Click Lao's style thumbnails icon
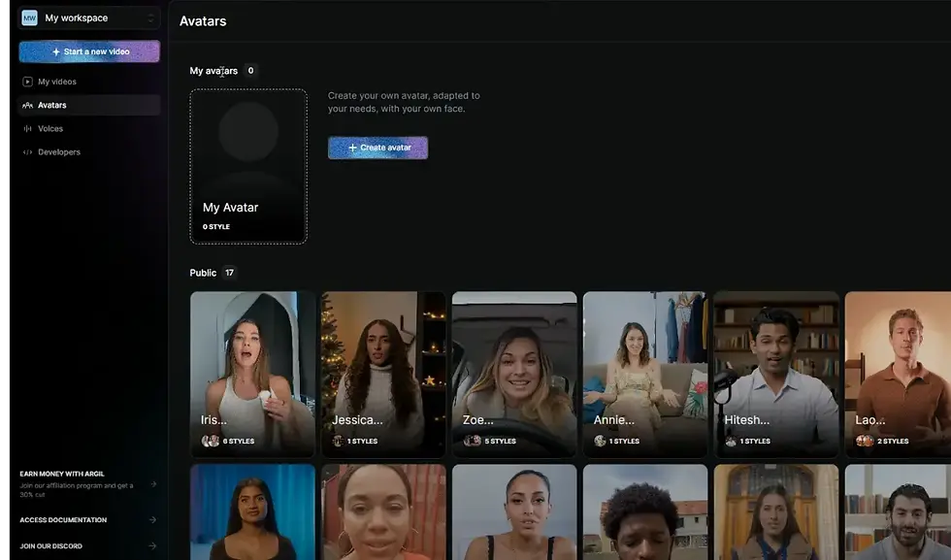Screen dimensions: 951x560 (x=865, y=441)
